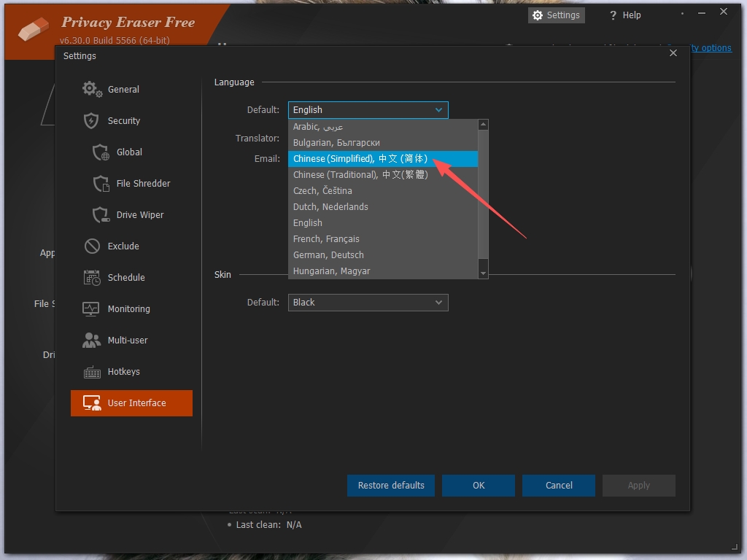Open the General settings gear icon
The height and width of the screenshot is (560, 747).
[92, 89]
